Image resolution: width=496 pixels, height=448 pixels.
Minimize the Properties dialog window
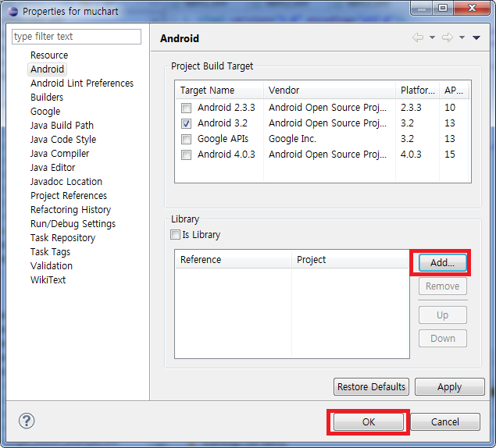pyautogui.click(x=421, y=8)
